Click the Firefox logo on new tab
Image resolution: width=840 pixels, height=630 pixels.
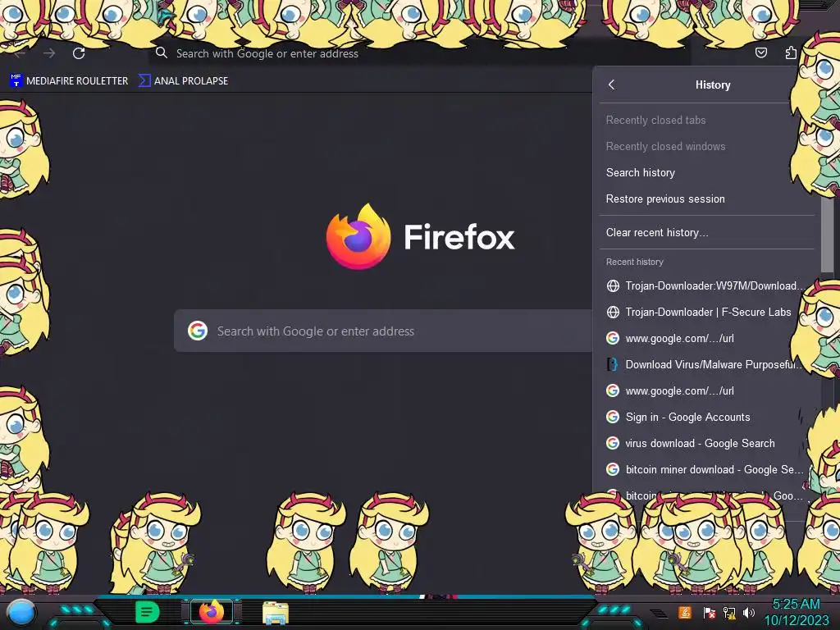[358, 236]
